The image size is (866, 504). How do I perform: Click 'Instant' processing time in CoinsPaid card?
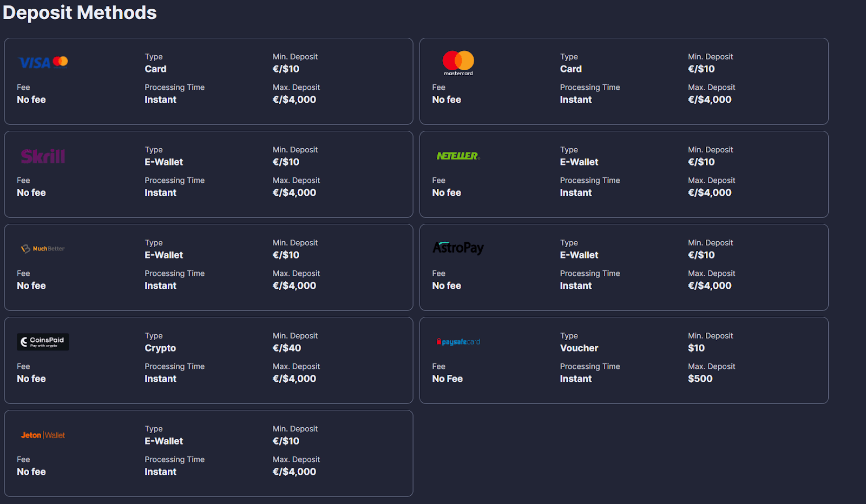pyautogui.click(x=160, y=379)
